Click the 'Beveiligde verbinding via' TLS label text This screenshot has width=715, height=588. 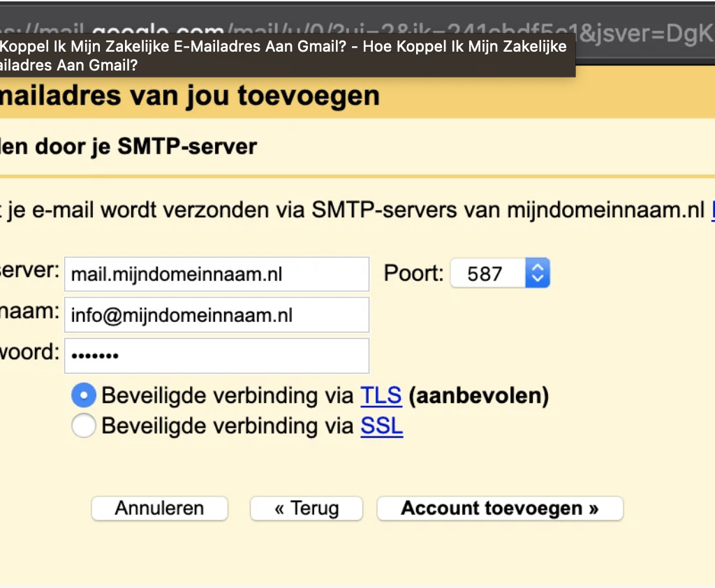(x=228, y=396)
